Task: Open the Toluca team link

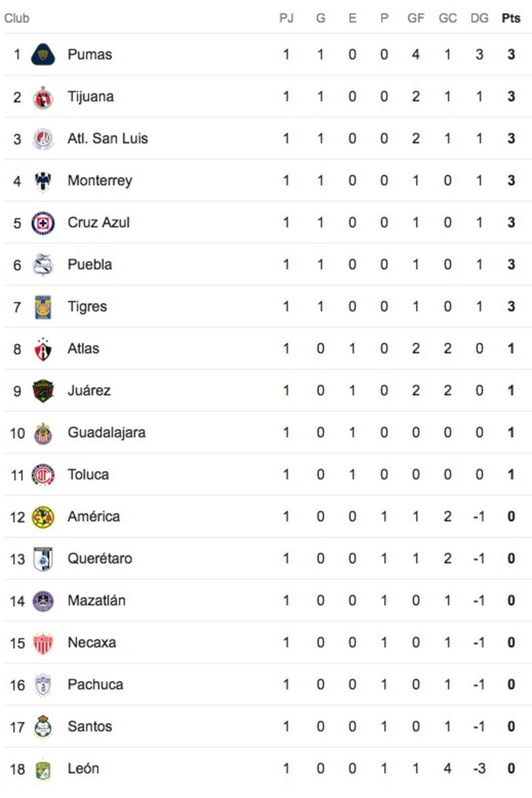Action: (88, 475)
